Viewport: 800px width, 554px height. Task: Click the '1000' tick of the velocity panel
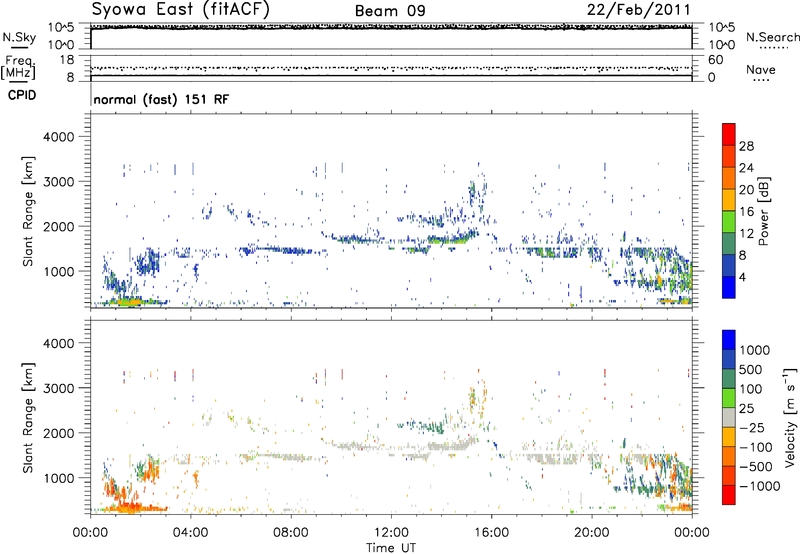coord(58,478)
